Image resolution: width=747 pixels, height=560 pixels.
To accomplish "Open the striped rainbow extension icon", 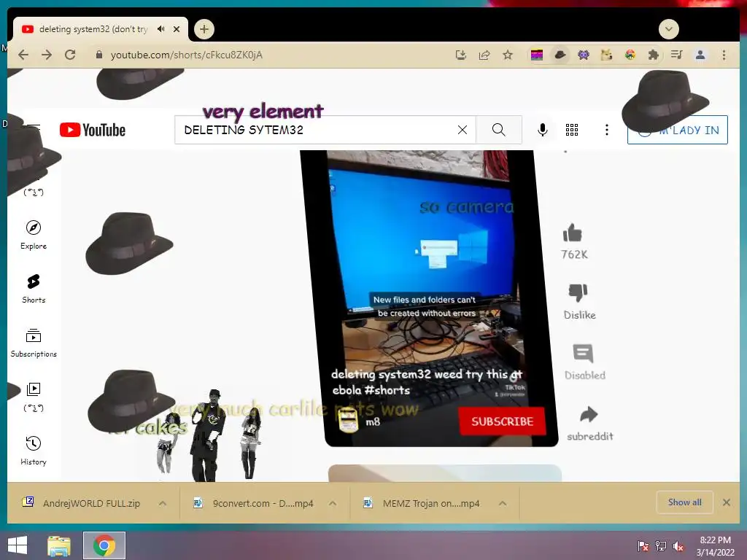I will (537, 55).
